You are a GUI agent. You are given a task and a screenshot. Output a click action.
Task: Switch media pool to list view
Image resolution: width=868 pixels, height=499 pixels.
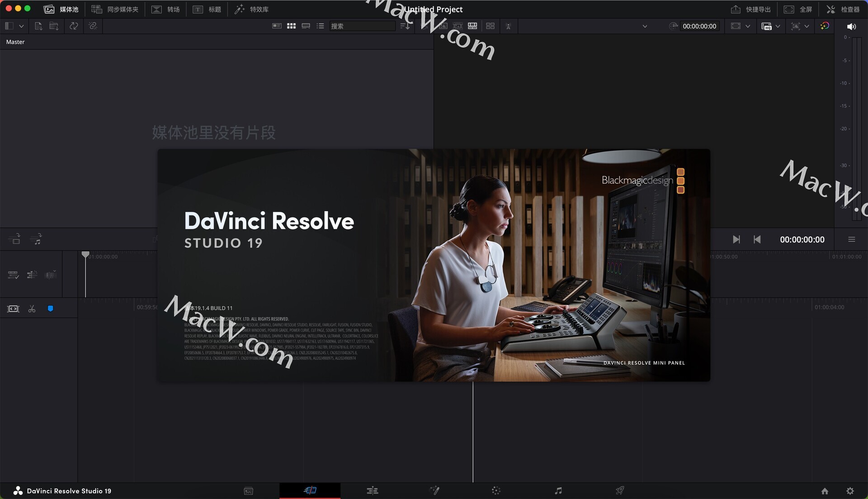[320, 26]
